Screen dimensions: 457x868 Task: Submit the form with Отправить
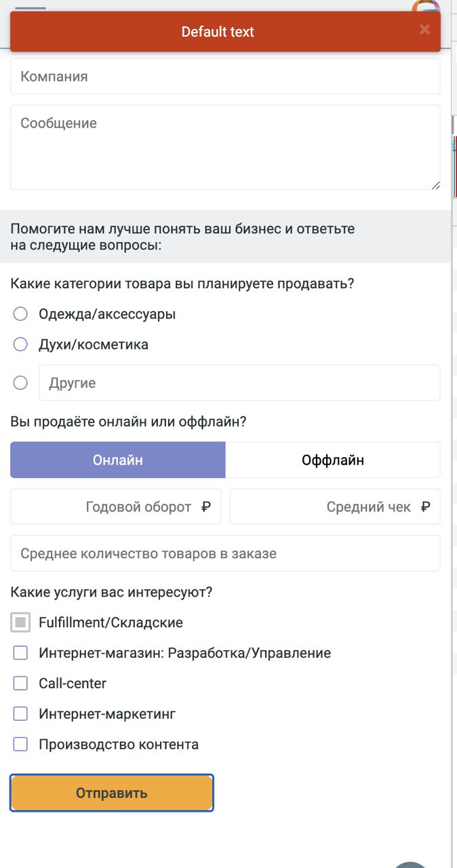pos(112,793)
